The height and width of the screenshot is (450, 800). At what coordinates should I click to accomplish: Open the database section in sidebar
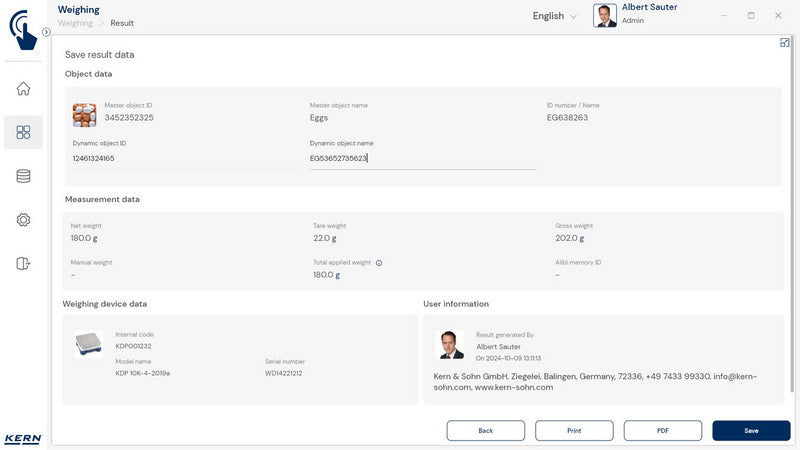[23, 176]
